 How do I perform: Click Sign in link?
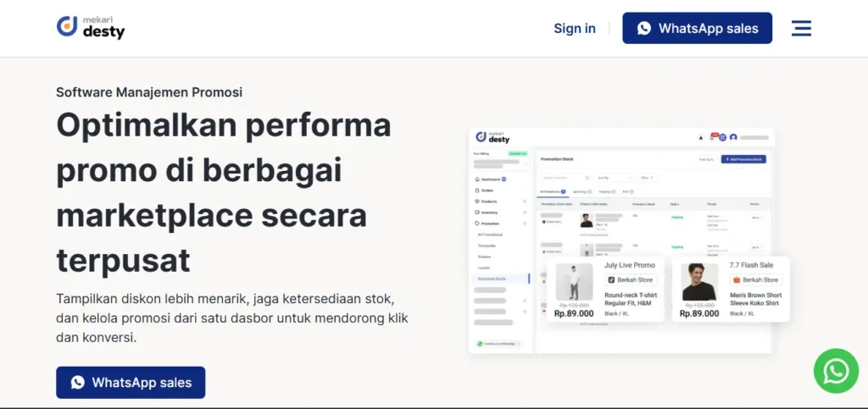[x=574, y=28]
